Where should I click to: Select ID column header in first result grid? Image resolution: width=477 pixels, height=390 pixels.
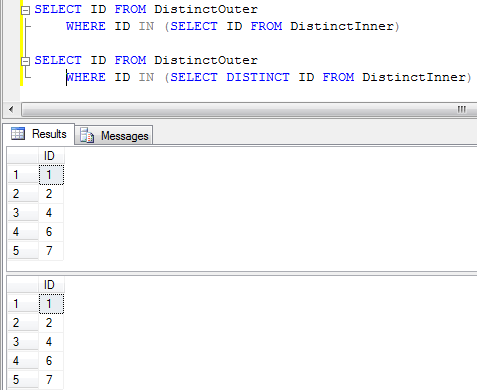pos(50,156)
